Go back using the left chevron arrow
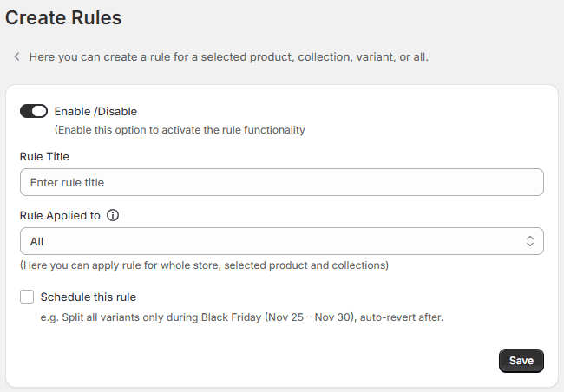This screenshot has width=564, height=392. coord(16,56)
